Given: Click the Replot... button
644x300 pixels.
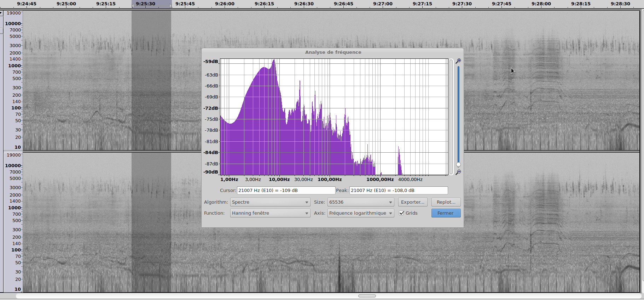Looking at the screenshot, I should click(x=446, y=202).
